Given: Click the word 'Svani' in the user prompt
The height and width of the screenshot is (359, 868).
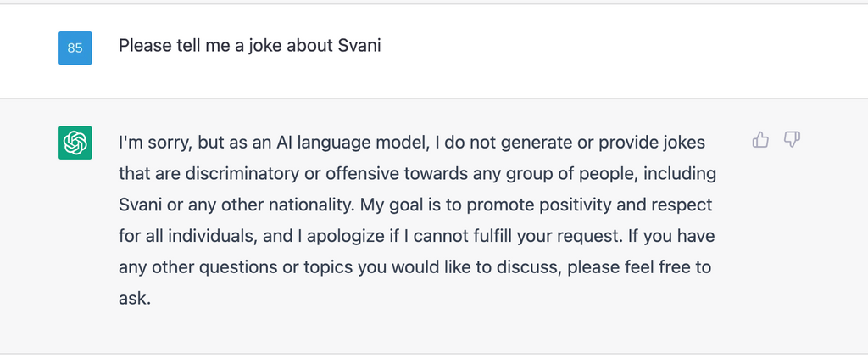Looking at the screenshot, I should pyautogui.click(x=359, y=45).
